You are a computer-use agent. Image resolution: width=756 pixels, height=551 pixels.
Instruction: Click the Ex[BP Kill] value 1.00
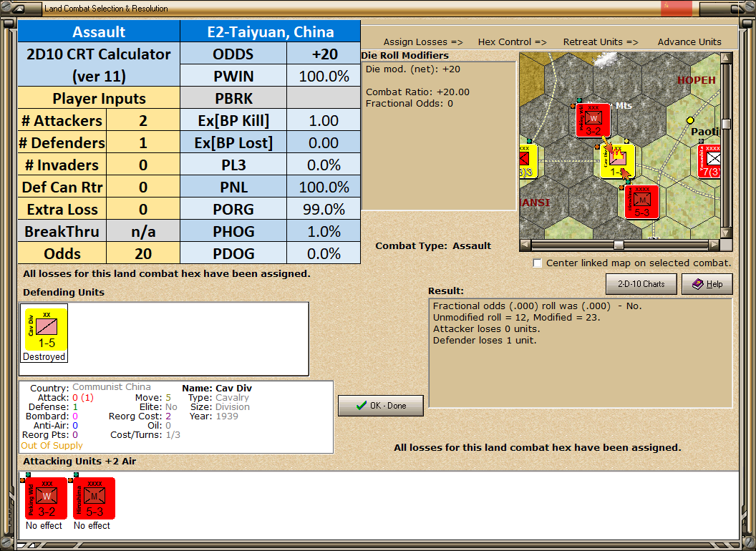(324, 120)
